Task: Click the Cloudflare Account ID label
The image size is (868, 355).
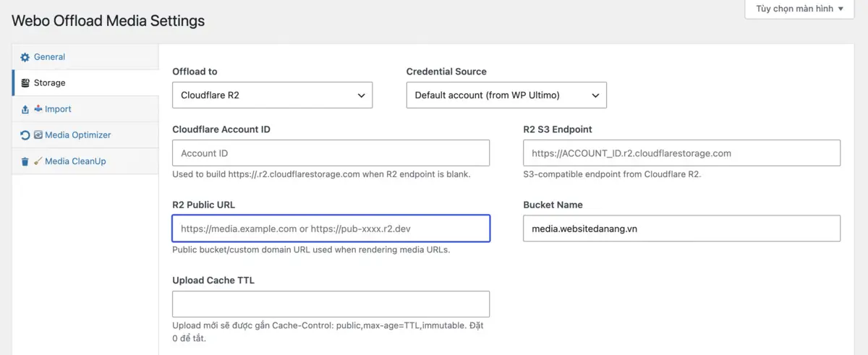Action: click(221, 129)
